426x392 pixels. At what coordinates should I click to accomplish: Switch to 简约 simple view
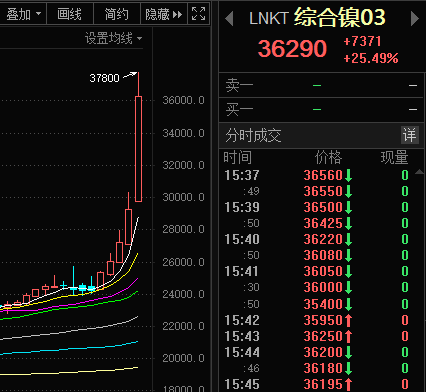[x=117, y=14]
